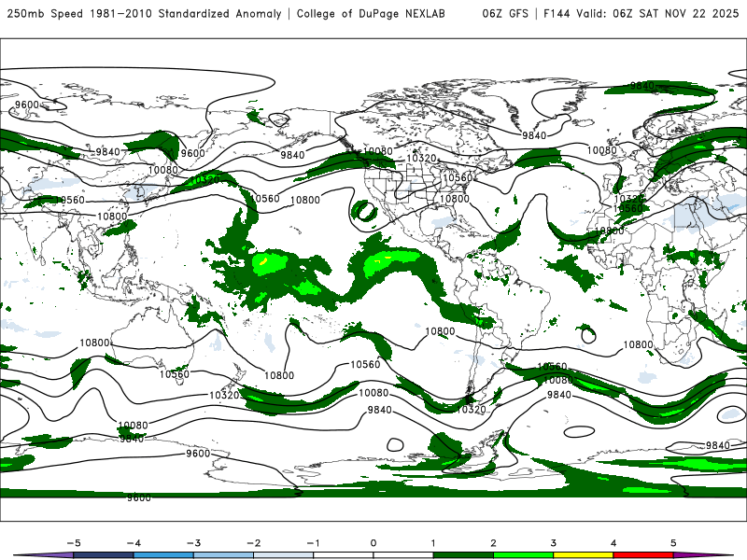This screenshot has width=747, height=560.
Task: Click the pale blue -2 to -1 colorbar segment
Action: [284, 555]
